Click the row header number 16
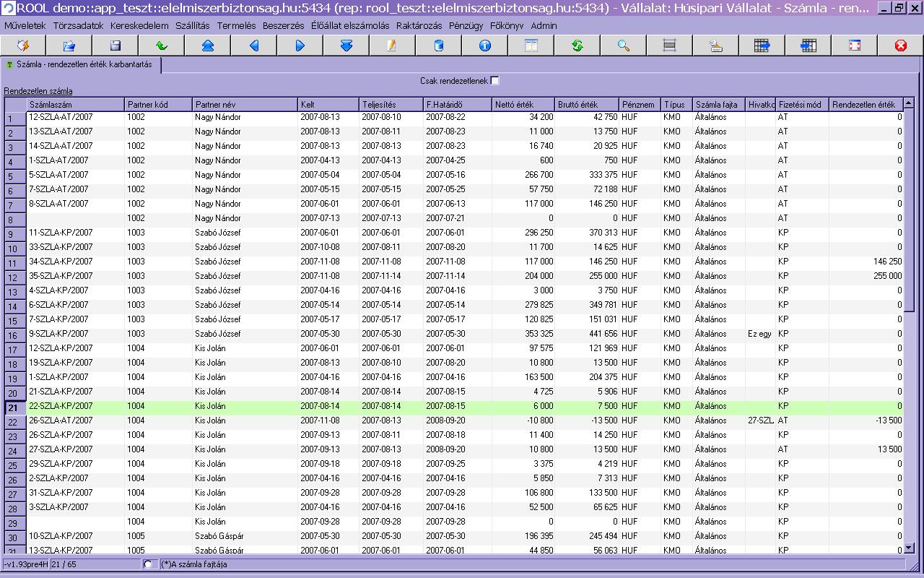Image resolution: width=924 pixels, height=578 pixels. click(13, 335)
